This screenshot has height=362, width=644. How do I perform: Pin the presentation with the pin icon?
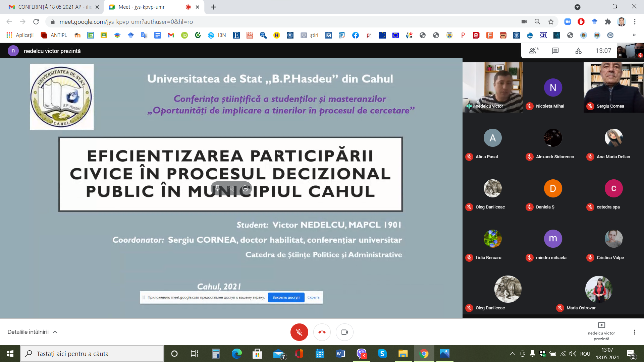pyautogui.click(x=217, y=188)
